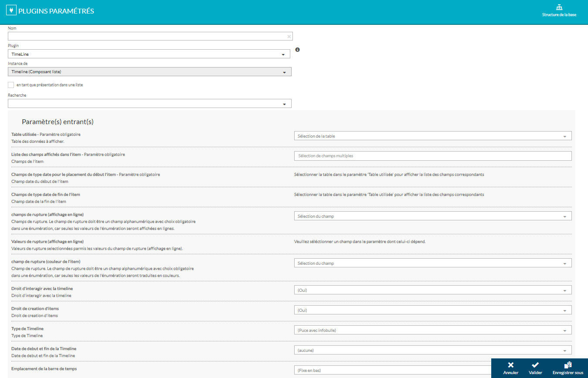
Task: Change Droit d'interagir avec la timeline value
Action: pyautogui.click(x=432, y=290)
